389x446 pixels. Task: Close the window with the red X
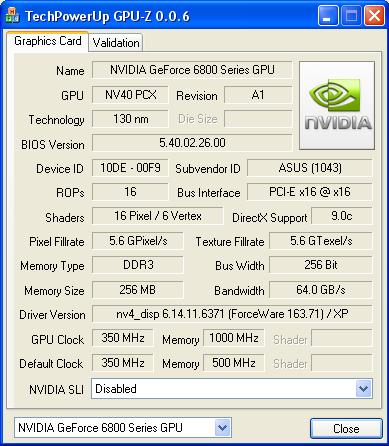pyautogui.click(x=374, y=16)
